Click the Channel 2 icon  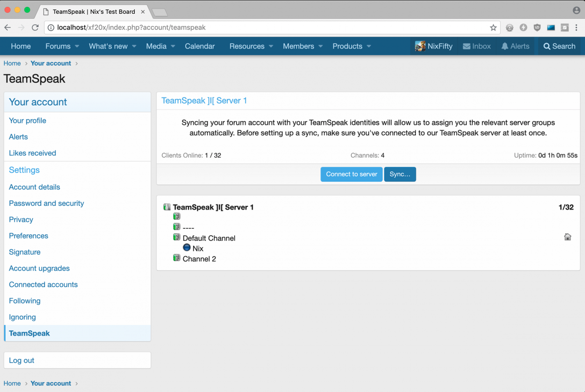click(177, 258)
